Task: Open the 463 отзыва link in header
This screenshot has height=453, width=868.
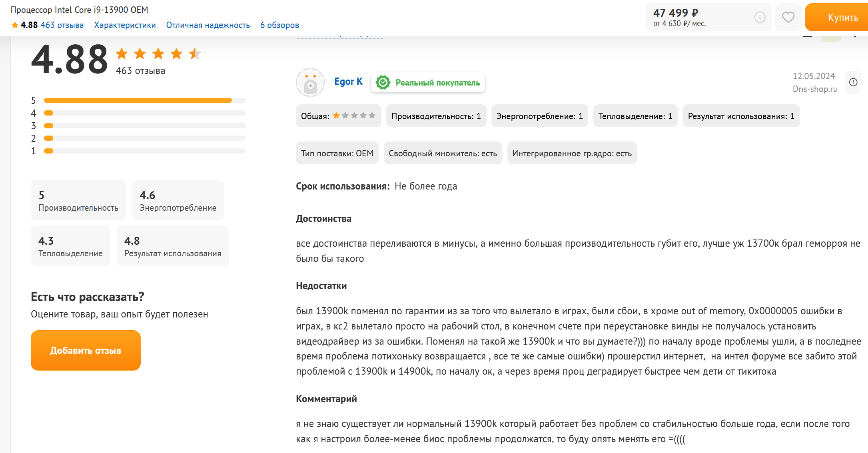Action: (62, 25)
